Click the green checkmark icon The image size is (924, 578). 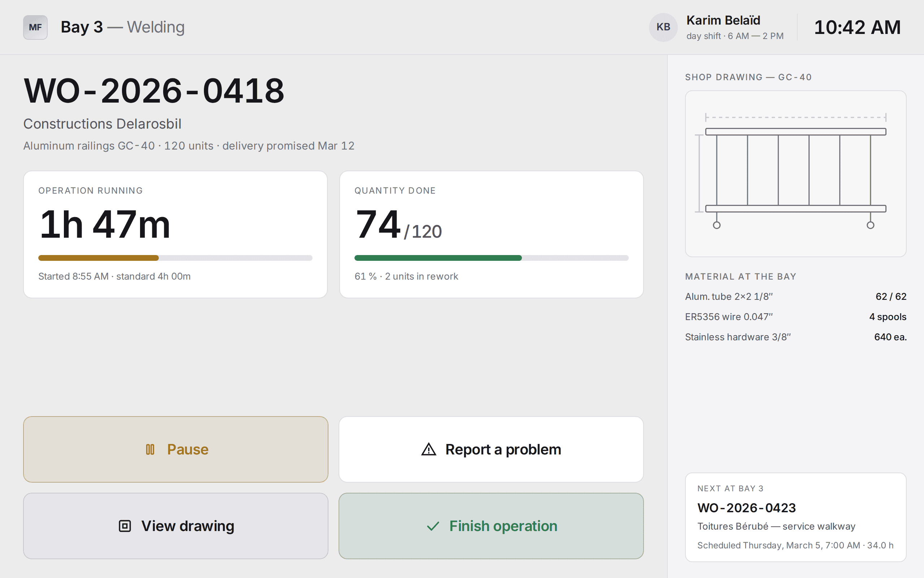[433, 526]
